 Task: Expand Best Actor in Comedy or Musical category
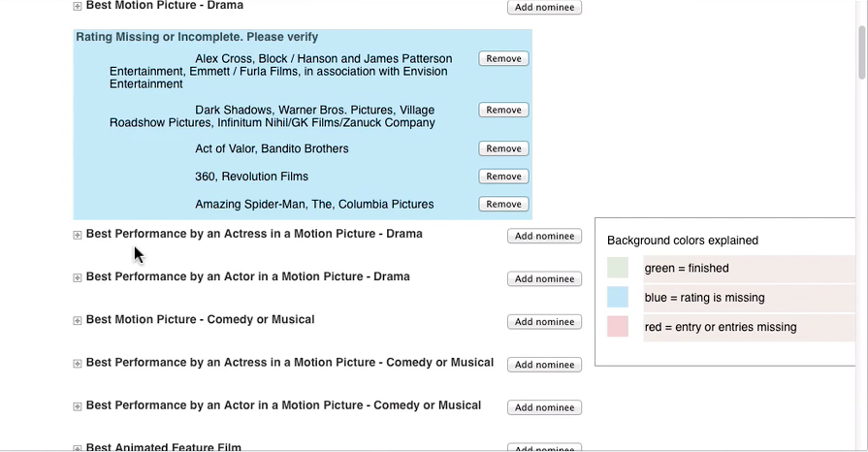click(x=78, y=406)
